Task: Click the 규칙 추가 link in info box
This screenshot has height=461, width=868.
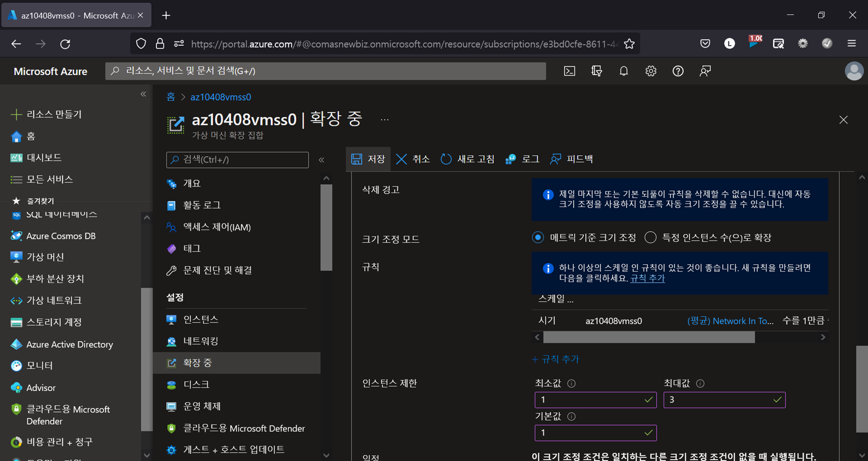Action: coord(647,278)
